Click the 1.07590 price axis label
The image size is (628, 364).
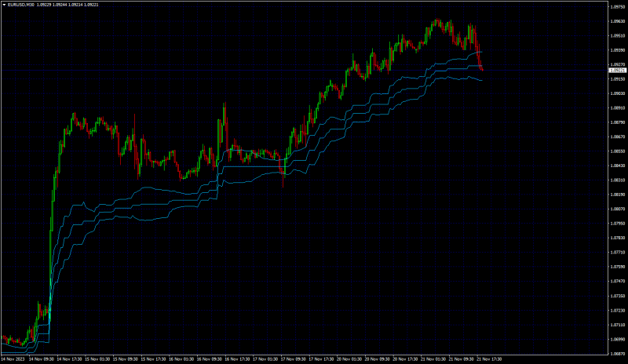618,267
